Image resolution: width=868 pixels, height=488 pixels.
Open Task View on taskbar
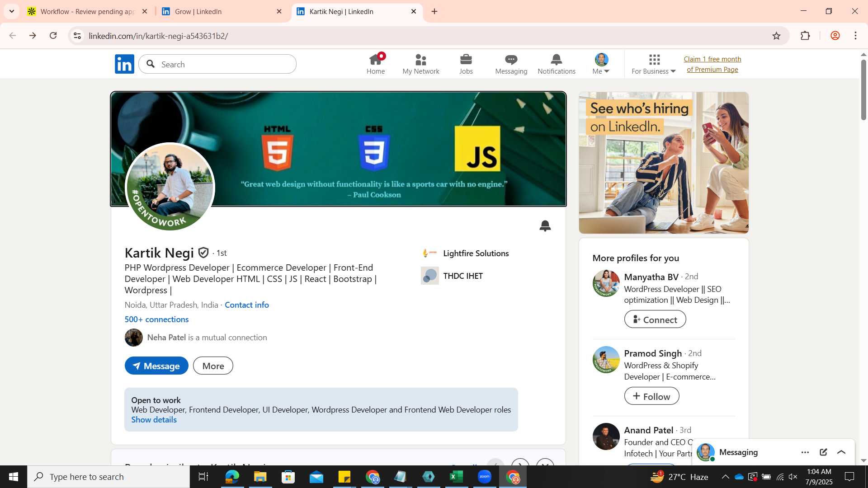[203, 477]
